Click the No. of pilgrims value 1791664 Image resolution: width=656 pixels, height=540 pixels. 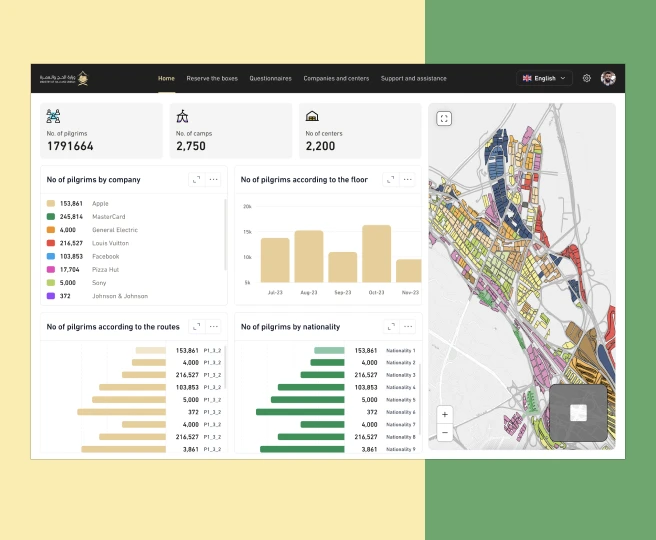click(x=70, y=146)
